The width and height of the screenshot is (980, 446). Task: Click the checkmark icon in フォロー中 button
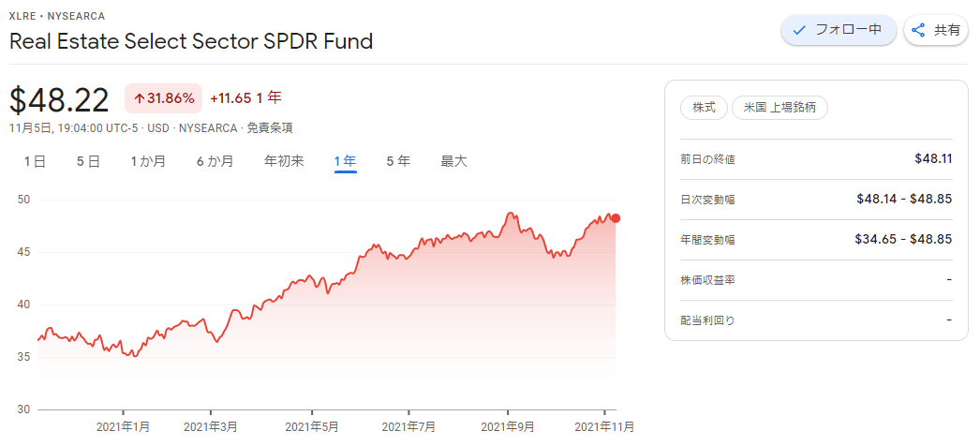(799, 30)
